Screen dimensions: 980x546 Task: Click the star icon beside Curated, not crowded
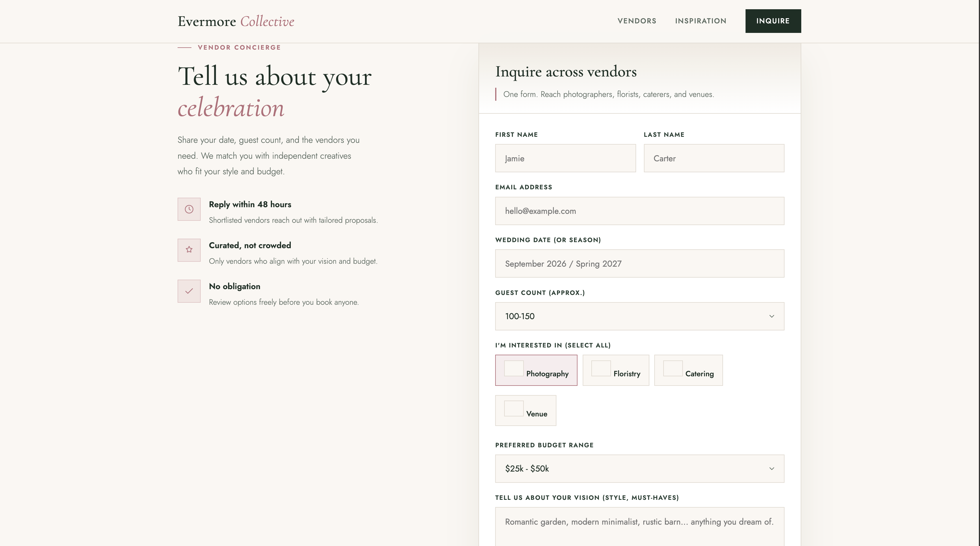(x=189, y=250)
